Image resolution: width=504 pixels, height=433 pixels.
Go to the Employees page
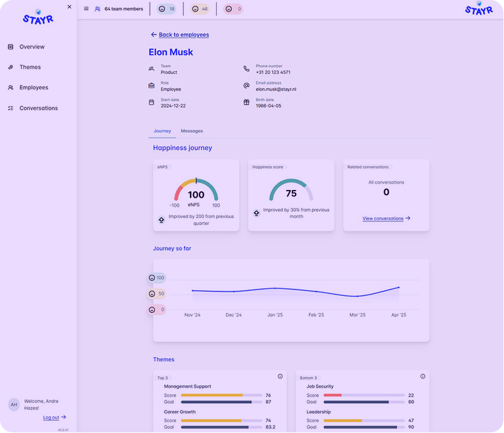pos(34,87)
